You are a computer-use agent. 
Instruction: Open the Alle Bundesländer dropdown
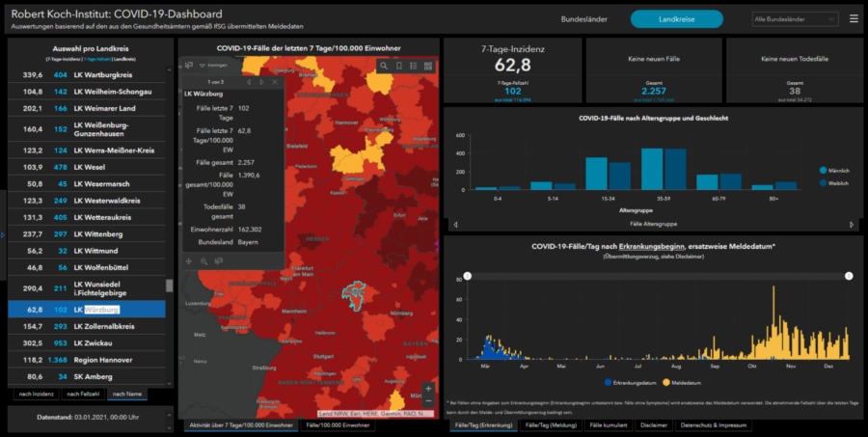[x=794, y=18]
